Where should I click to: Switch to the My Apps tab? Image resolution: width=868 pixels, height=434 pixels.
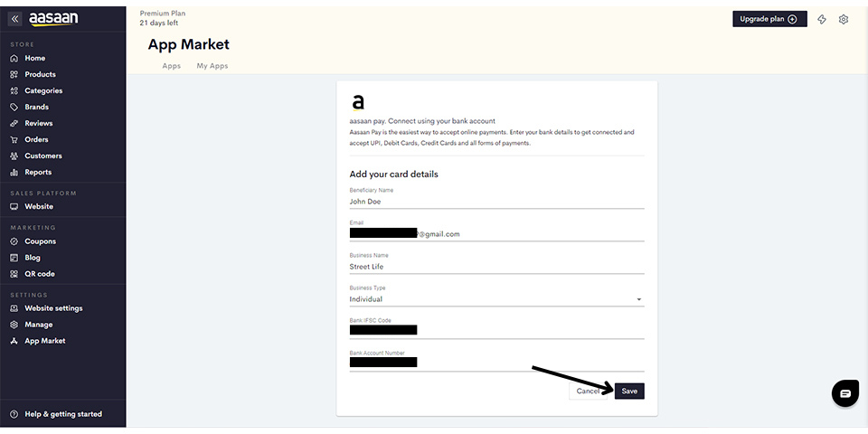(x=212, y=66)
